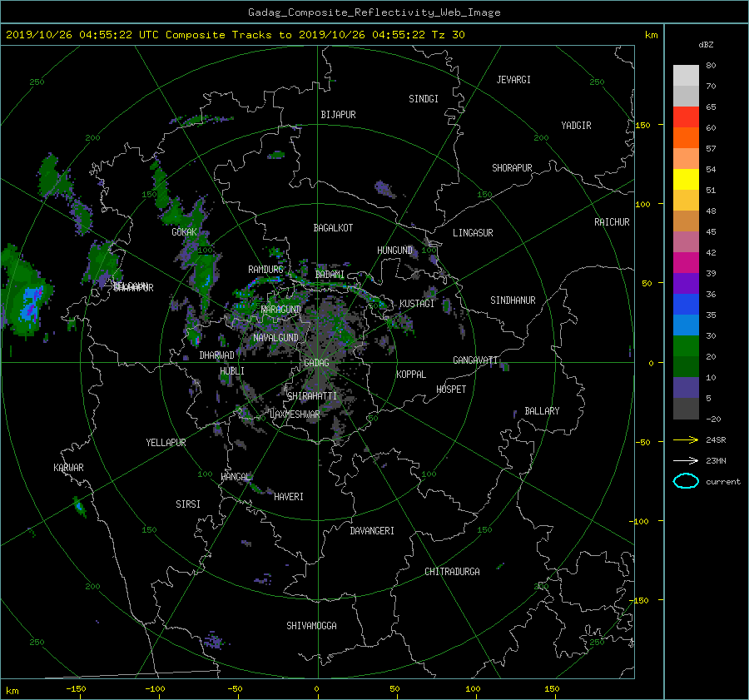The height and width of the screenshot is (700, 749).
Task: Select the purple 36-39 dBZ band
Action: (686, 284)
